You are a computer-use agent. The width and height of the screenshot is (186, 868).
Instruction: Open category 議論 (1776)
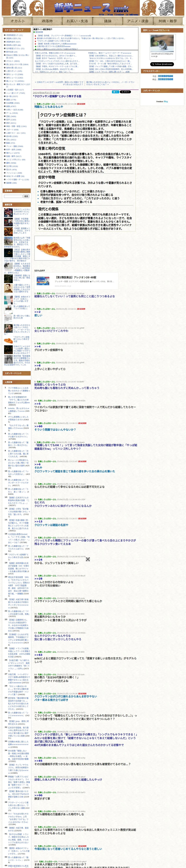(x=11, y=100)
